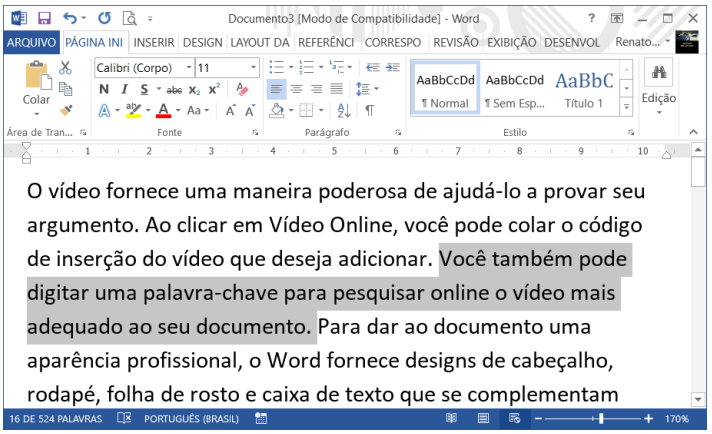Select the Format Painter brush
This screenshot has width=712, height=434.
[65, 110]
